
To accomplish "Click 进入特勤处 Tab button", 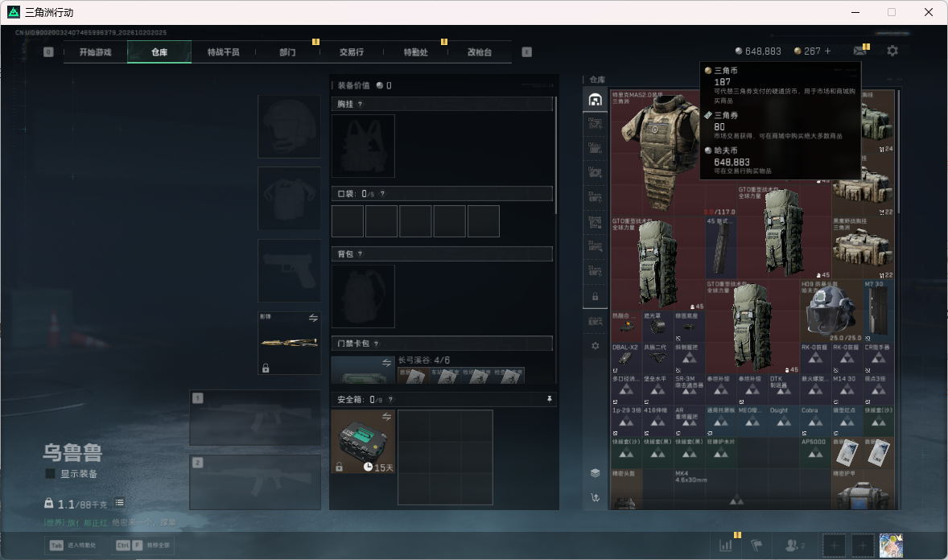I will pos(73,546).
